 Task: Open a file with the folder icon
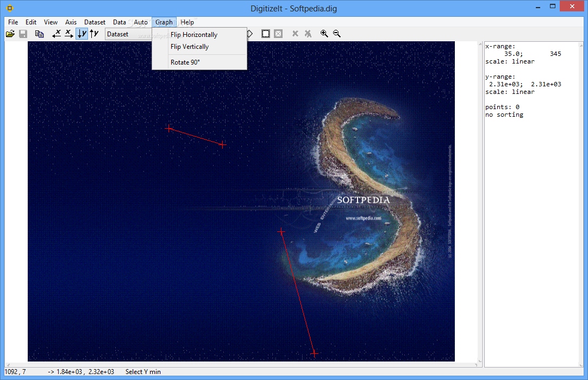pos(10,34)
